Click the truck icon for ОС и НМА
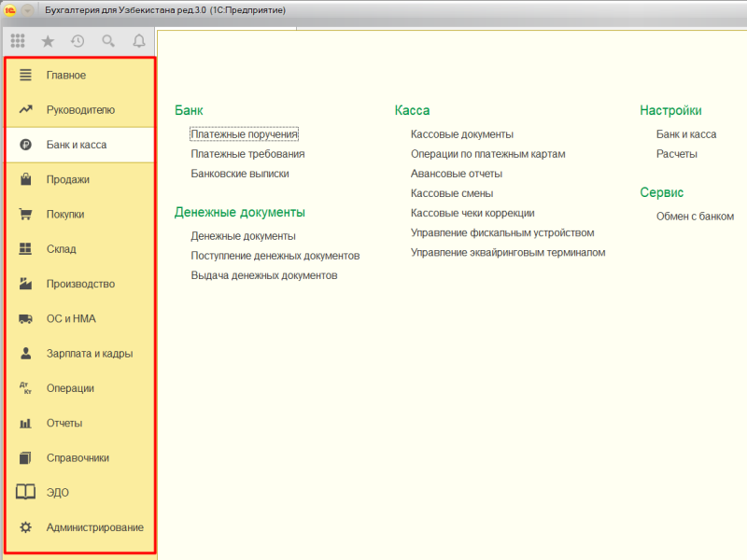This screenshot has width=747, height=560. click(26, 318)
